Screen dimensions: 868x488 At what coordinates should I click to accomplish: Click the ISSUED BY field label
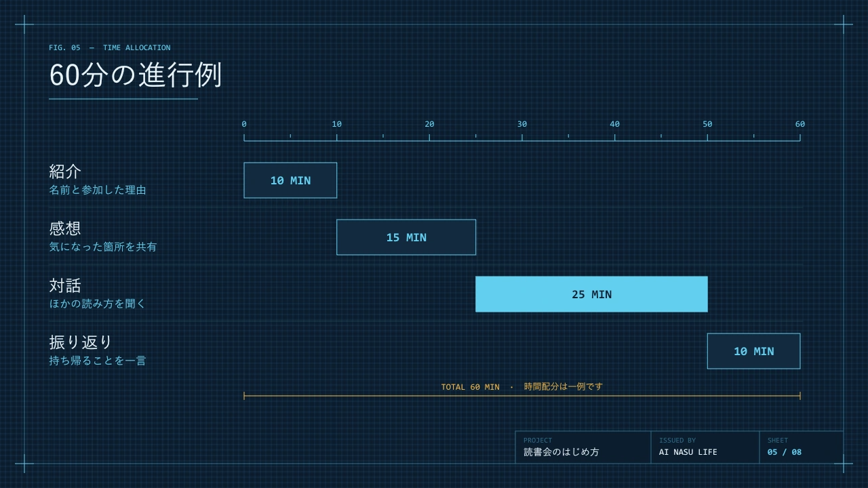(x=677, y=441)
